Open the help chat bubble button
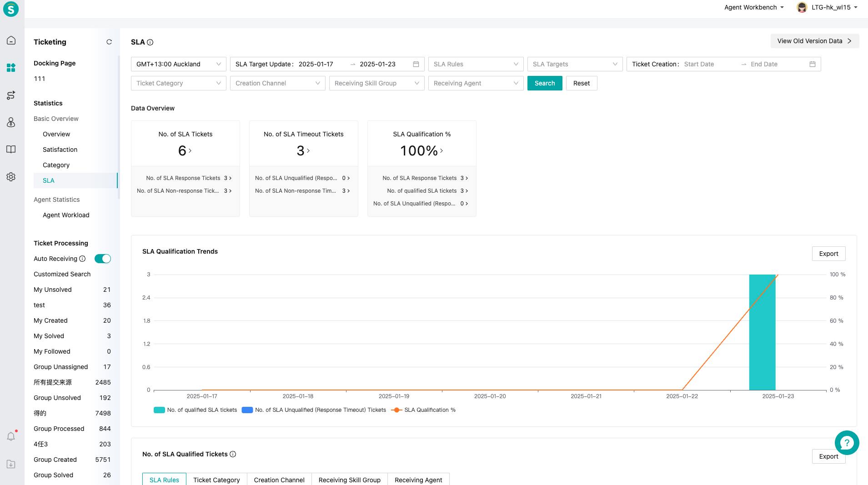The width and height of the screenshot is (868, 485). click(x=847, y=443)
